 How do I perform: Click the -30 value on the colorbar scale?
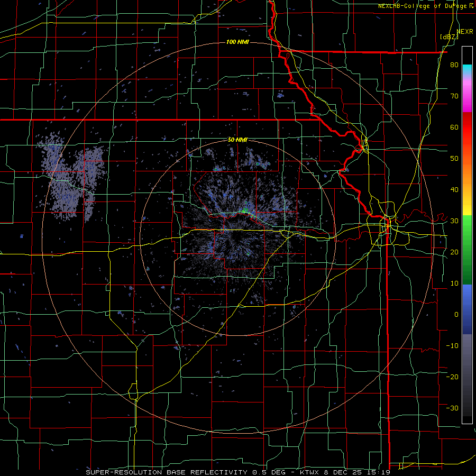(x=452, y=408)
